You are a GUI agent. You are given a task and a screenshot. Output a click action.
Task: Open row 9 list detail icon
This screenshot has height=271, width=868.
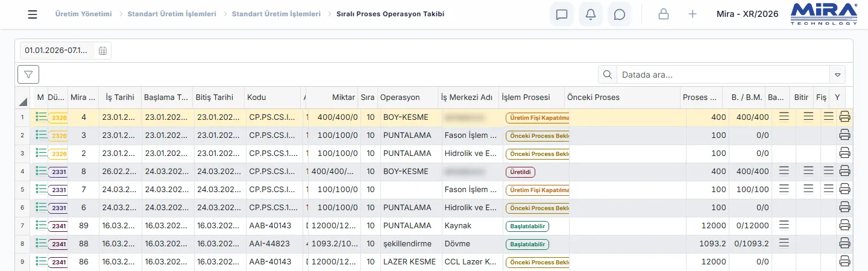(41, 261)
